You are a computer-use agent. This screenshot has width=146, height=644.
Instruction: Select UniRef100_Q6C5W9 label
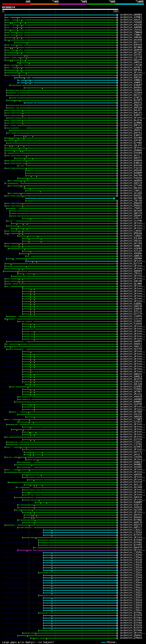pyautogui.click(x=131, y=198)
